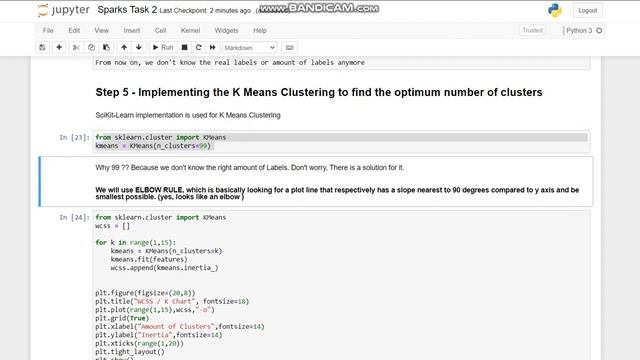Click the Trusted notebook indicator
The height and width of the screenshot is (360, 640).
point(532,30)
